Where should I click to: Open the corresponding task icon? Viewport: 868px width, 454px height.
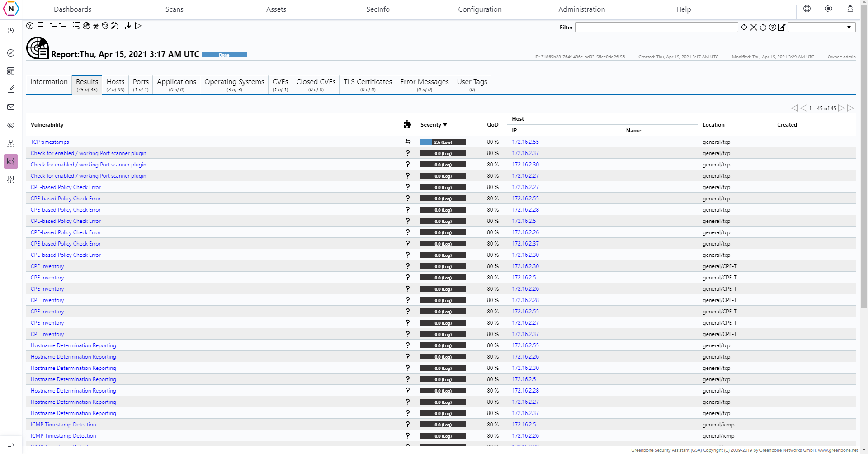[x=77, y=26]
